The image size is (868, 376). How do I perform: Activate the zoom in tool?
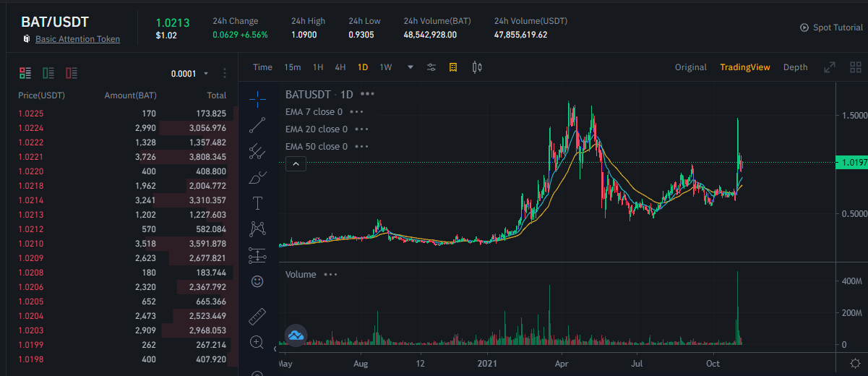coord(257,342)
